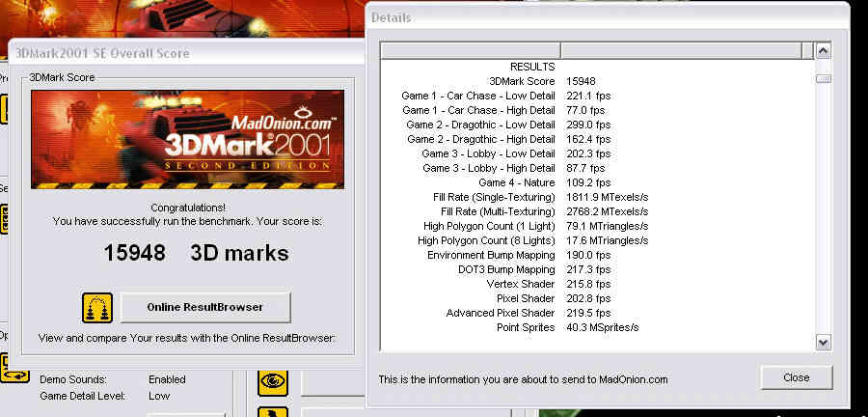
Task: Open the Online ResultBrowser
Action: pos(205,307)
